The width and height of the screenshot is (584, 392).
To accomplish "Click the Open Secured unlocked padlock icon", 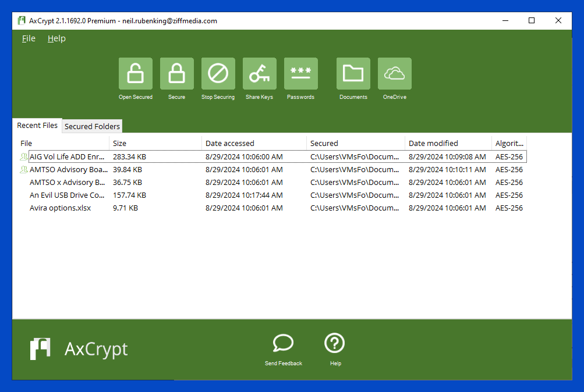I will coord(136,73).
